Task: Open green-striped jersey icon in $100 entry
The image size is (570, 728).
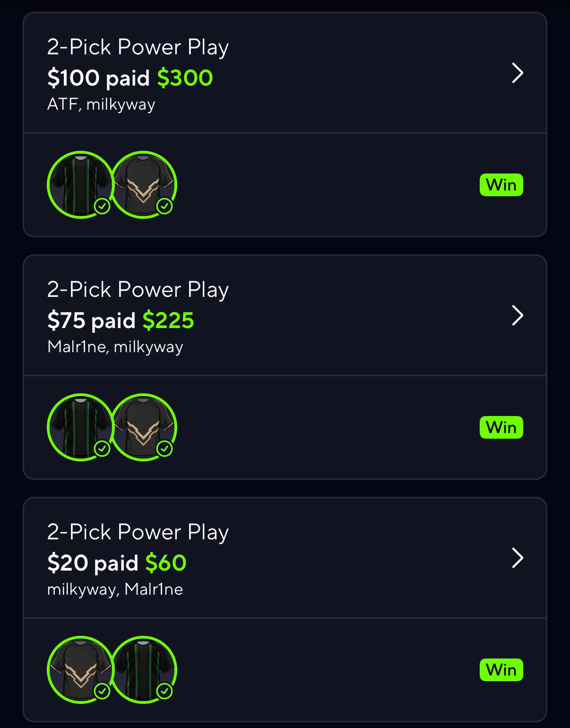Action: coord(79,184)
